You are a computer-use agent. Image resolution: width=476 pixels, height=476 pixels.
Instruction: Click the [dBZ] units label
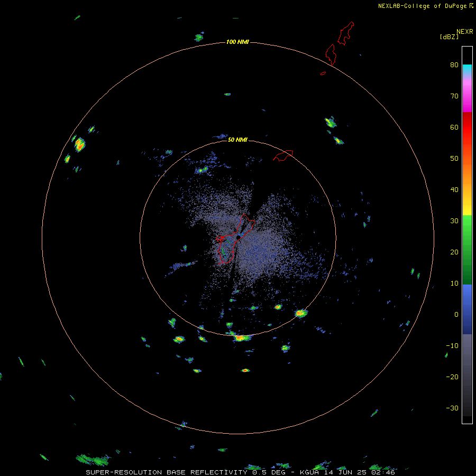tap(449, 36)
